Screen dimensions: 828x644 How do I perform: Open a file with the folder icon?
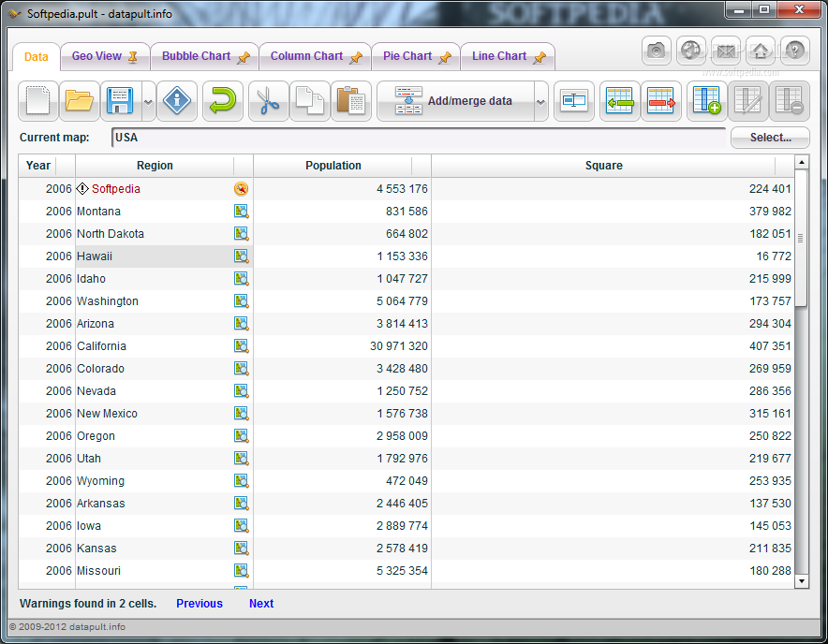pyautogui.click(x=80, y=101)
